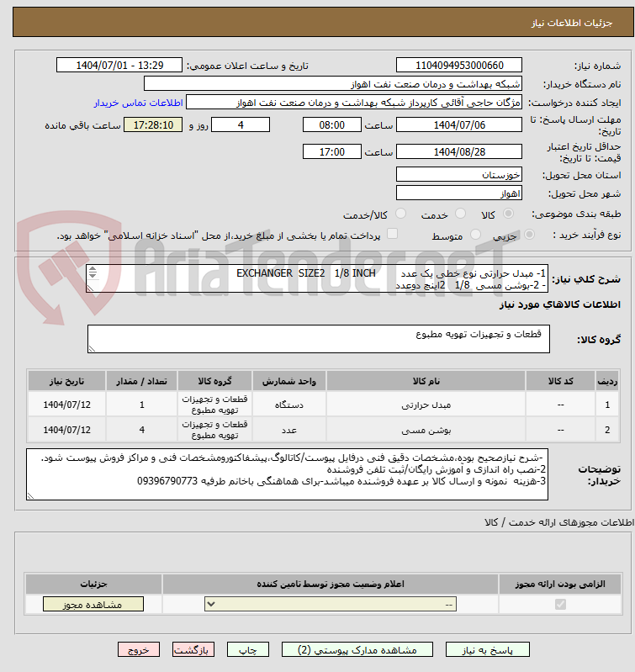Click the remaining days field showing 4
The width and height of the screenshot is (635, 672).
[241, 124]
